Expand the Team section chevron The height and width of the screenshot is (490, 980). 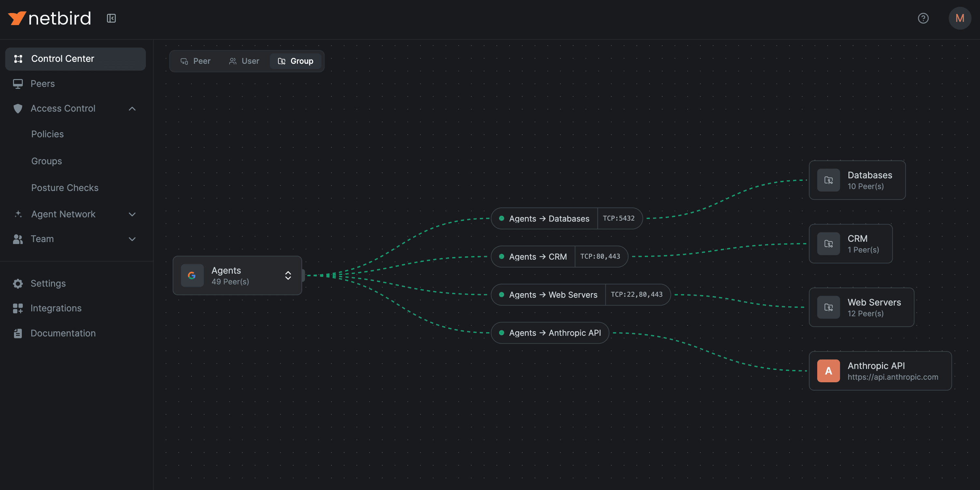(x=132, y=239)
